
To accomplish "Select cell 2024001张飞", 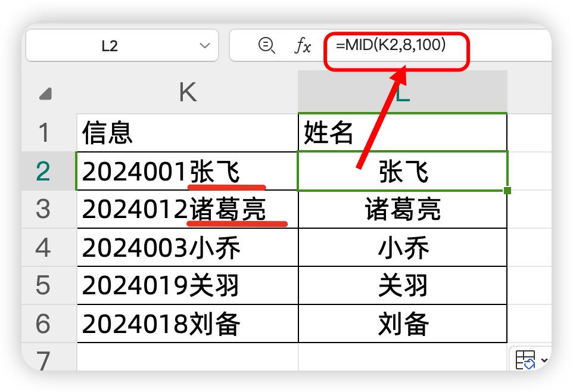I will 188,171.
